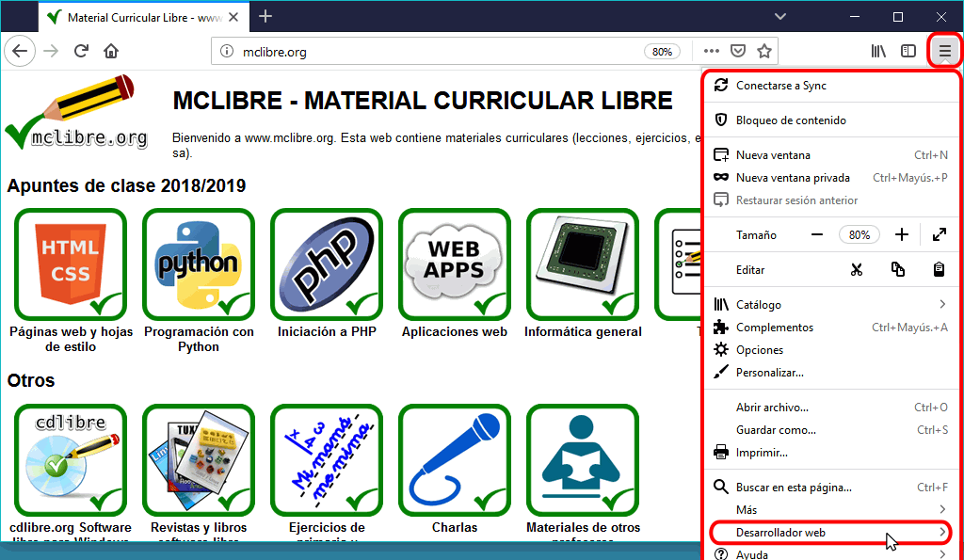Viewport: 964px width, 560px height.
Task: Expand the Más submenu
Action: click(x=831, y=509)
